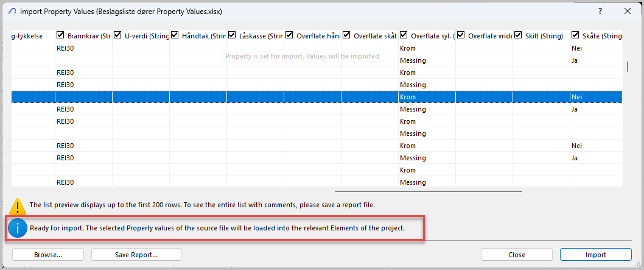The height and width of the screenshot is (270, 644).
Task: Click the Help question mark button
Action: tap(600, 11)
